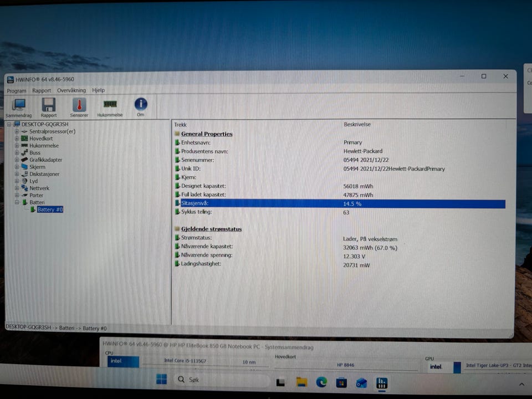Image resolution: width=532 pixels, height=399 pixels.
Task: Expand the Lyd tree node
Action: click(x=16, y=181)
